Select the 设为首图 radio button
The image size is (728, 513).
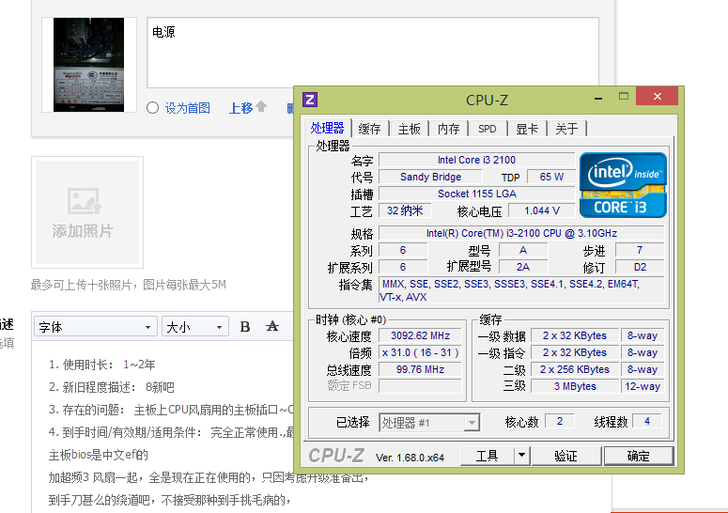coord(153,108)
